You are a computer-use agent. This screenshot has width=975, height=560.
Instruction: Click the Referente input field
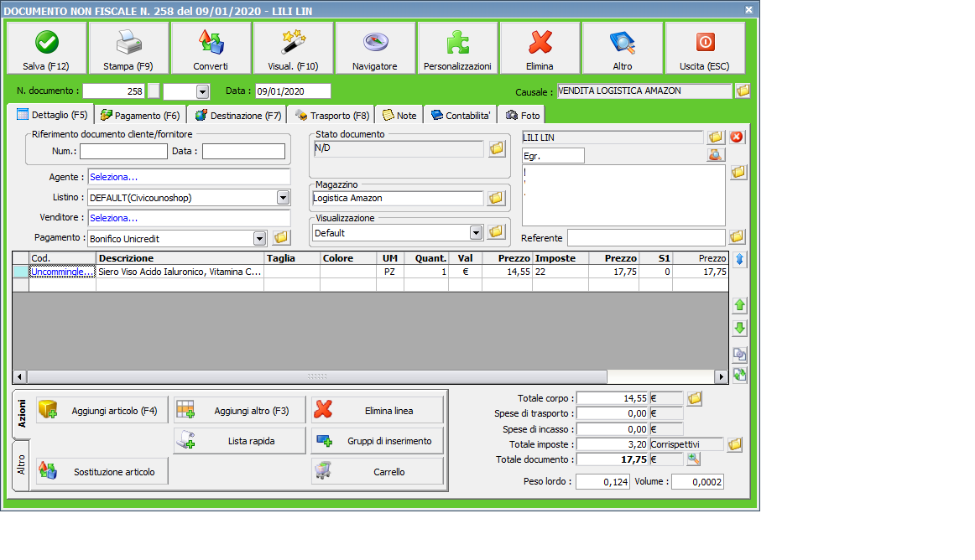646,237
